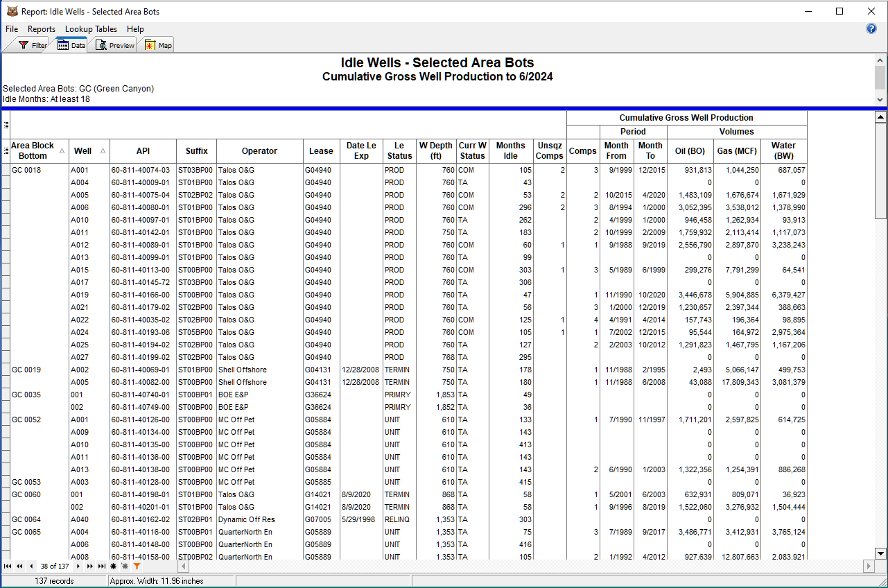This screenshot has height=588, width=888.
Task: Switch to the Filter tab
Action: [x=33, y=45]
